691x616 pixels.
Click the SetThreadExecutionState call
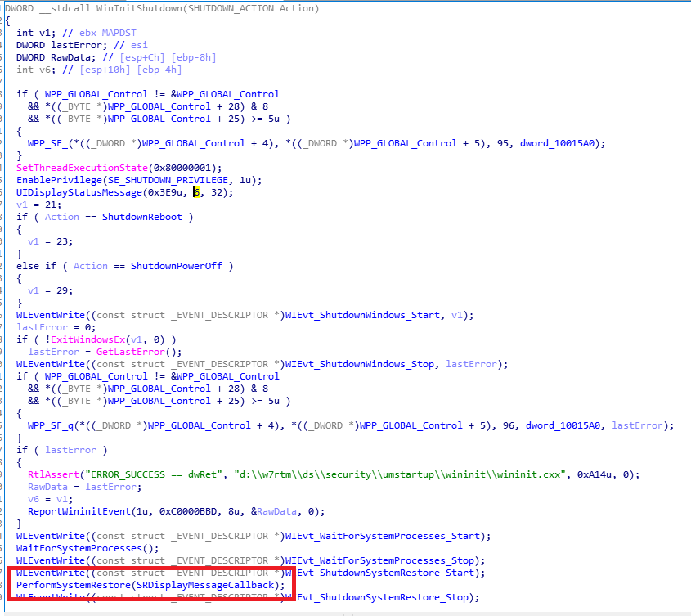point(82,168)
